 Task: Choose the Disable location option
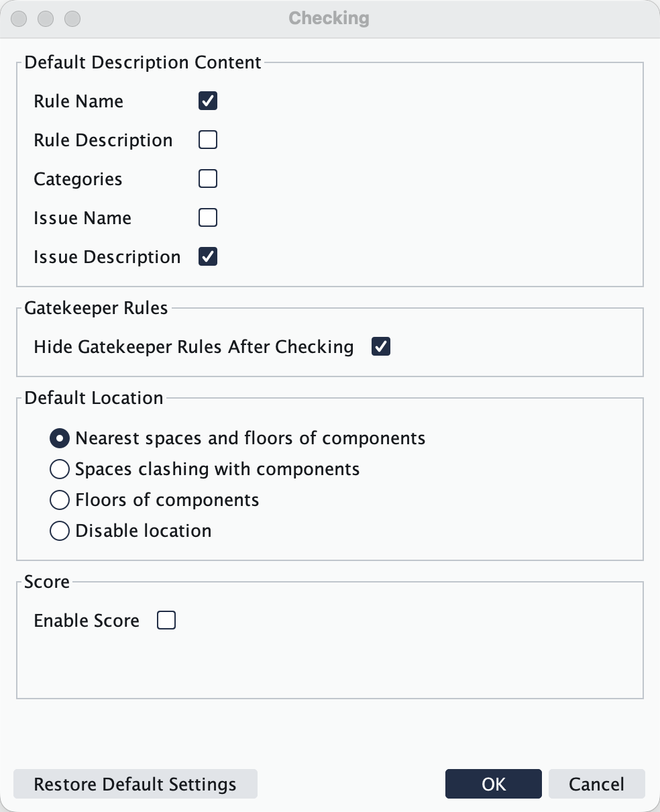coord(60,530)
